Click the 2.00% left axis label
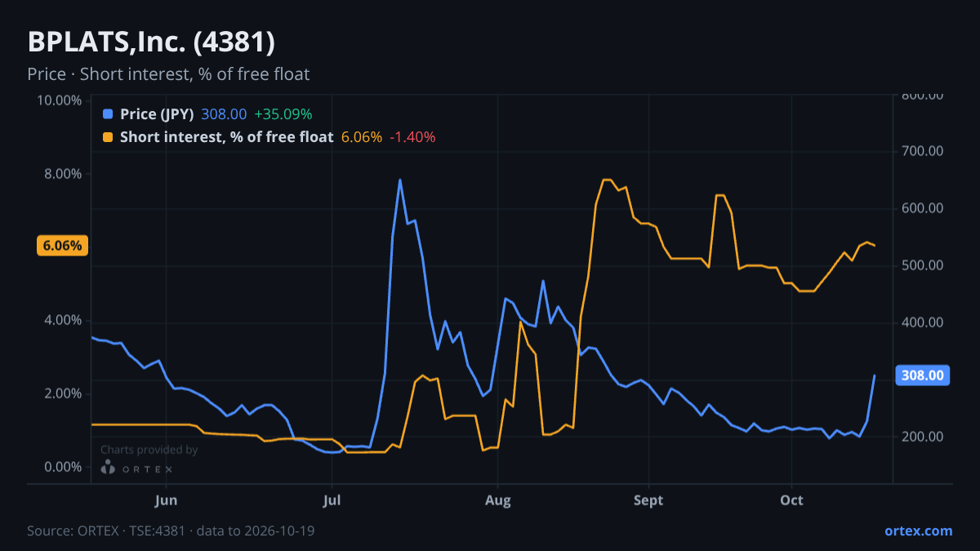The height and width of the screenshot is (551, 980). pos(63,393)
